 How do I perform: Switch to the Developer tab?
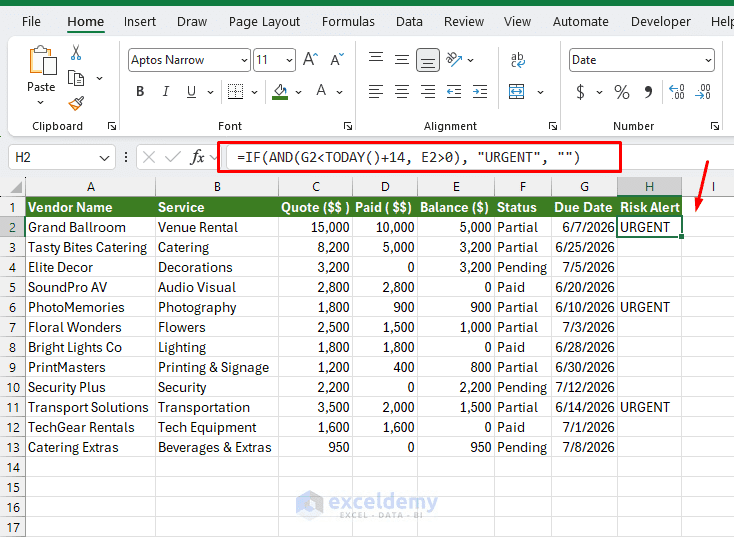tap(661, 22)
